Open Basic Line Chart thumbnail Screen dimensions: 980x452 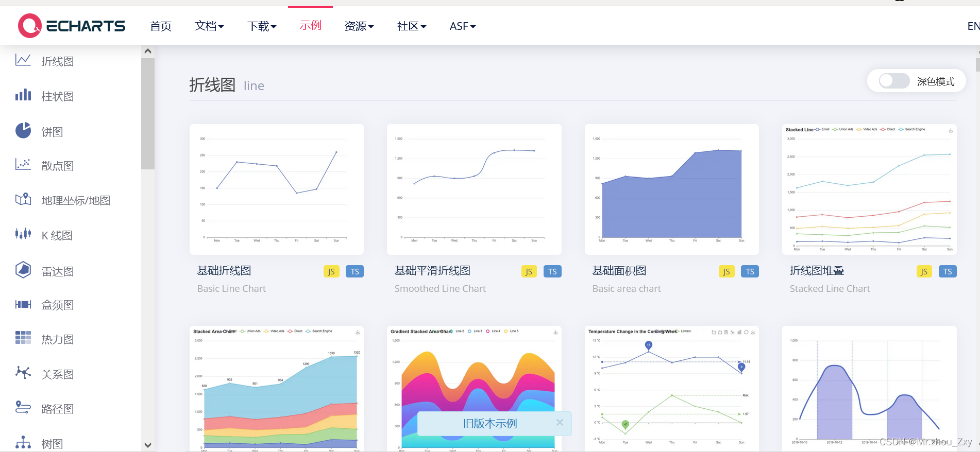pyautogui.click(x=277, y=189)
